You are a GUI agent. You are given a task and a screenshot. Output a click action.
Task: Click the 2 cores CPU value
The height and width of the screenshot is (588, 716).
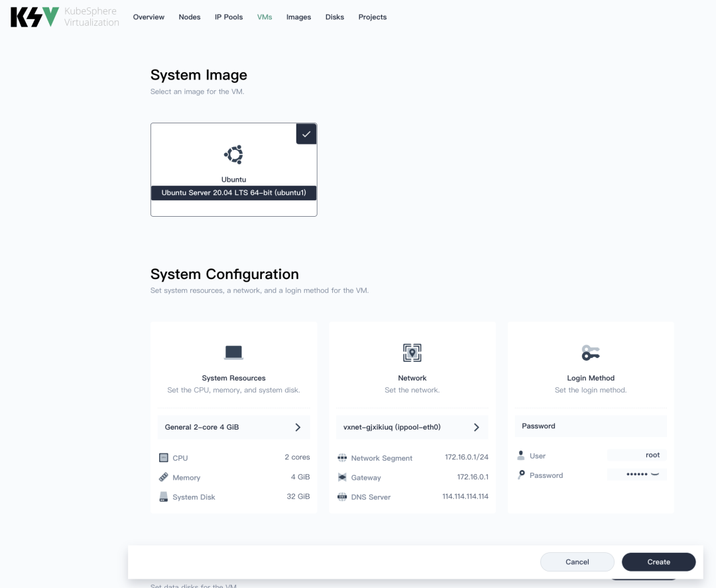297,457
